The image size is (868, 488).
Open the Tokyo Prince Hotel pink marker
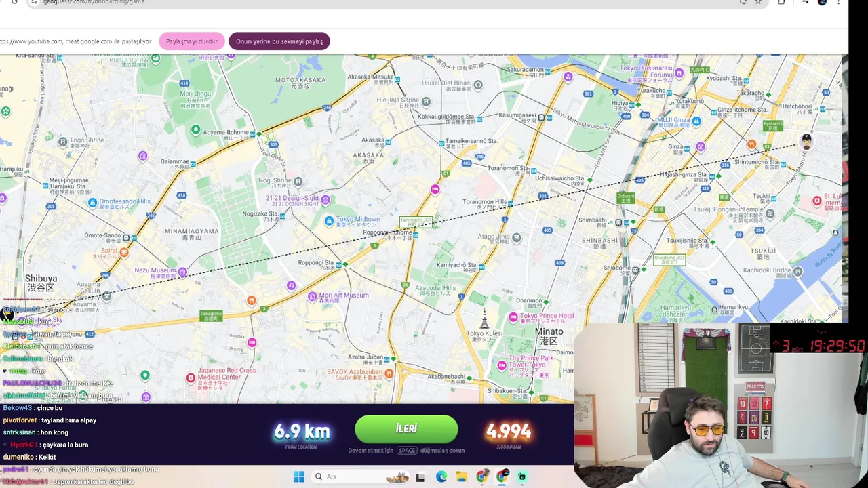[513, 317]
